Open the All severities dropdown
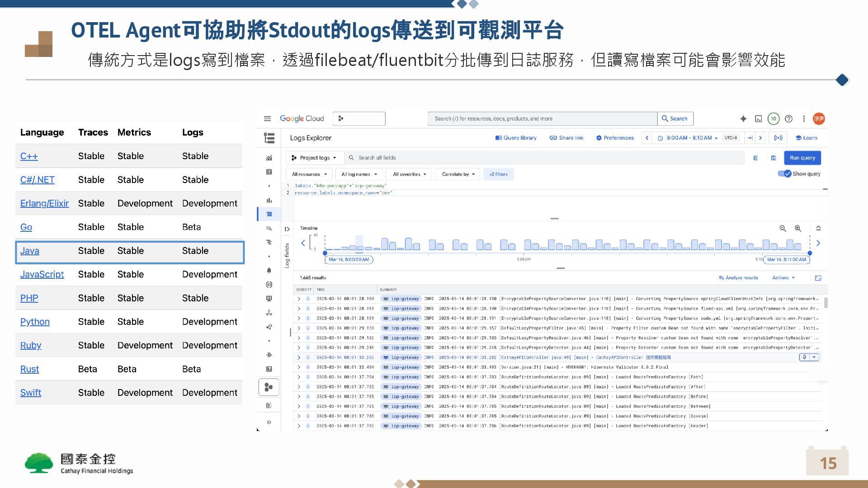This screenshot has height=488, width=868. pyautogui.click(x=409, y=174)
